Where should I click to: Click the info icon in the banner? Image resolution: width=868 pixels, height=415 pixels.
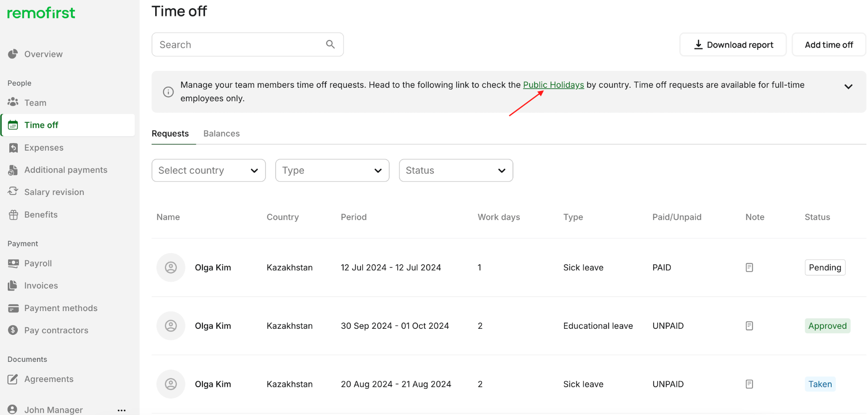[x=168, y=92]
